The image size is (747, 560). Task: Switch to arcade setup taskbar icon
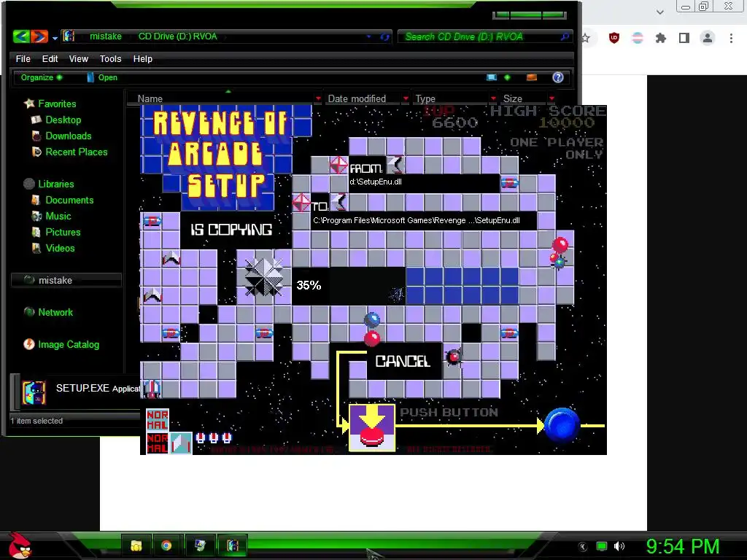(233, 545)
